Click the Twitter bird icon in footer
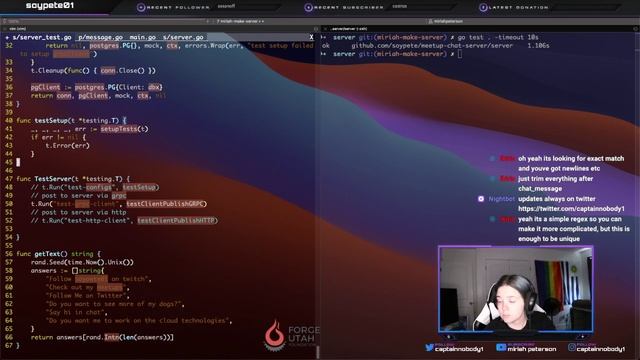 pos(429,347)
